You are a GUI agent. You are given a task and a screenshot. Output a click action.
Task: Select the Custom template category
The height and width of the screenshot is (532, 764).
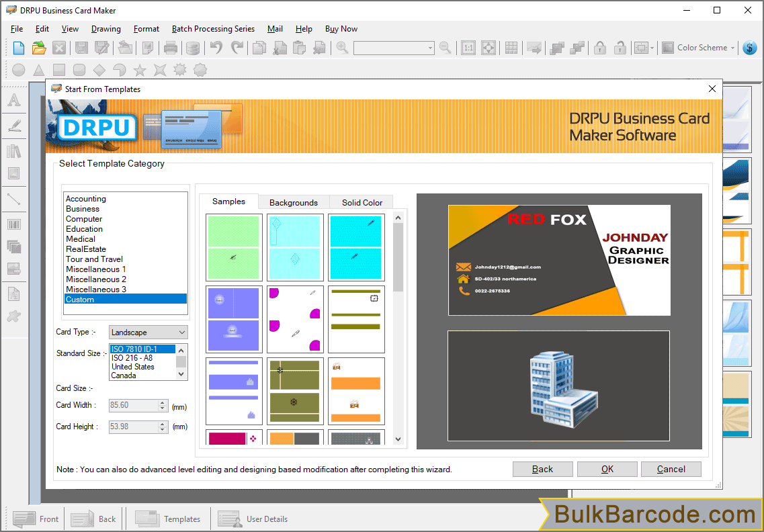126,299
